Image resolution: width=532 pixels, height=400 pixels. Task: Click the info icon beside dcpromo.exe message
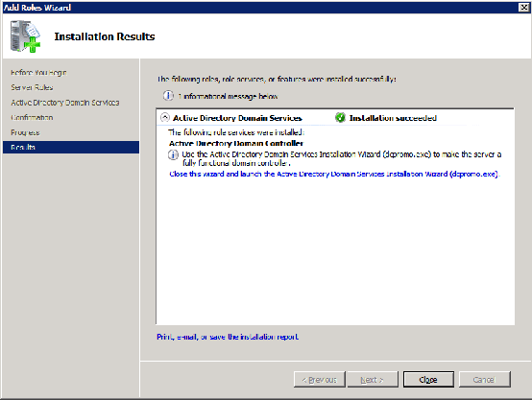(x=173, y=154)
